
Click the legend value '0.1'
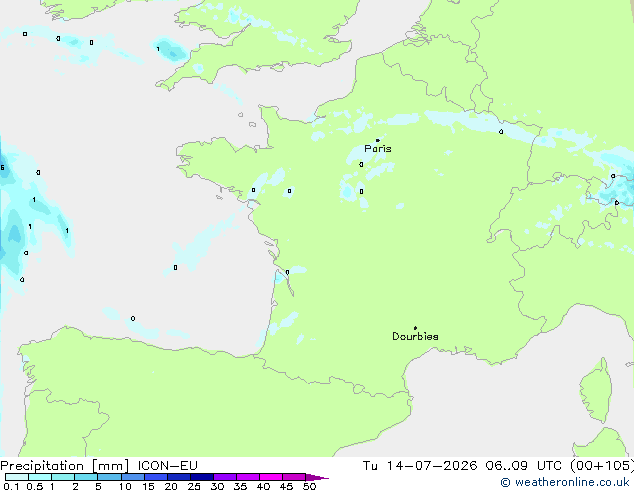point(12,486)
